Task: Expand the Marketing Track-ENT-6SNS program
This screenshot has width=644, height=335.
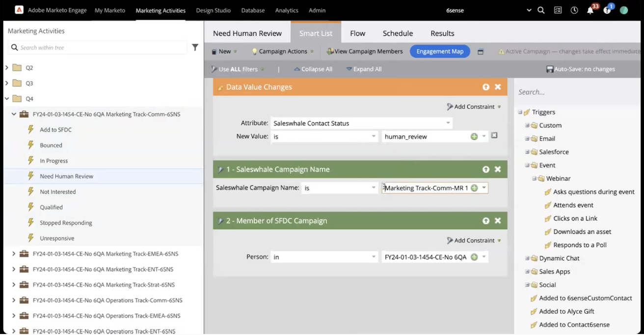Action: point(14,269)
